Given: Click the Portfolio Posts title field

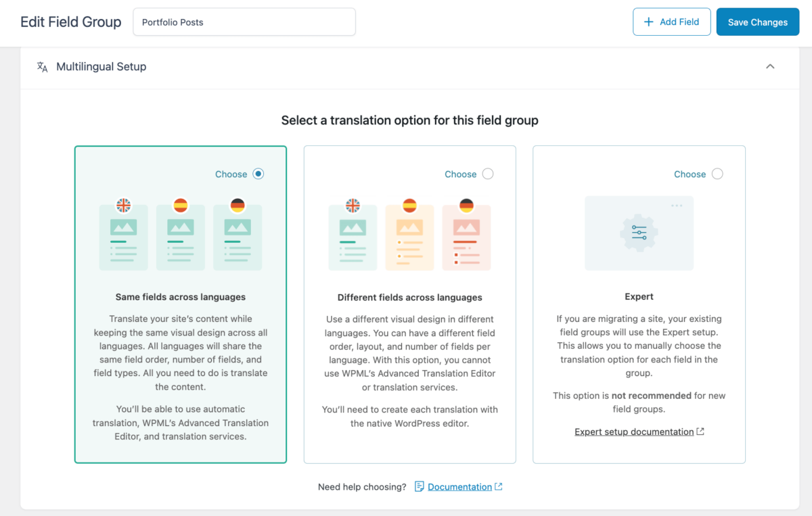Looking at the screenshot, I should 244,22.
